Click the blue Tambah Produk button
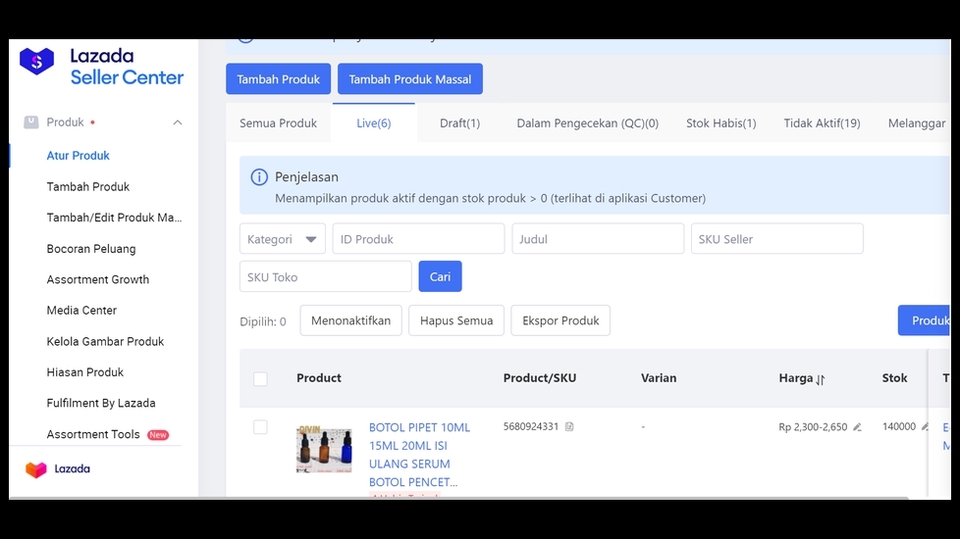Viewport: 960px width, 539px height. (x=278, y=79)
